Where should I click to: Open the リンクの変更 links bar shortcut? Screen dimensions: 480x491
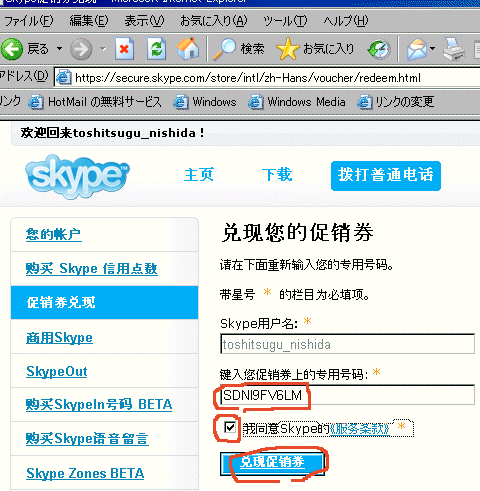396,102
